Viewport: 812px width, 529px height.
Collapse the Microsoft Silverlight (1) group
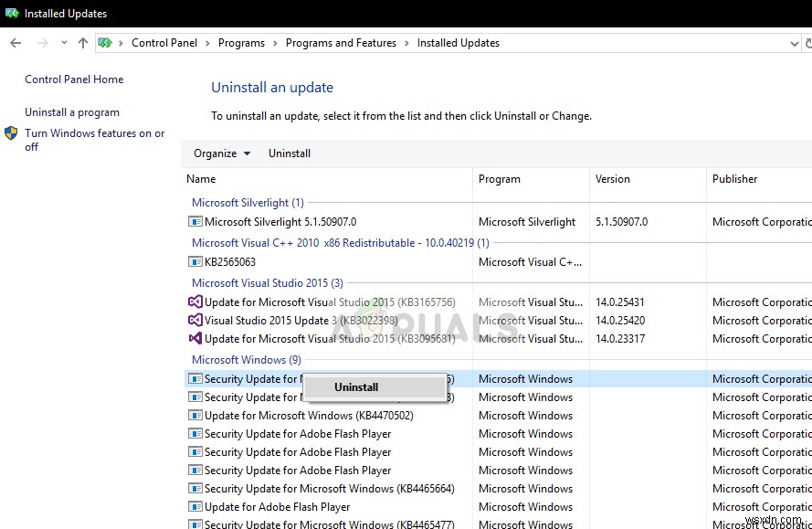(248, 203)
